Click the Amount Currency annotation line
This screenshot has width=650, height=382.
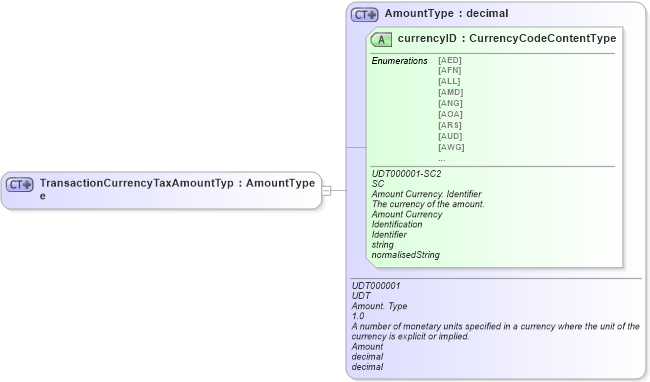coord(407,214)
